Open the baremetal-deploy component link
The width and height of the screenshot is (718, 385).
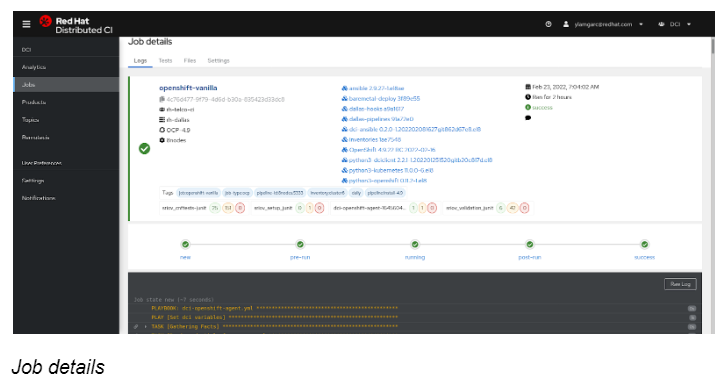point(384,99)
